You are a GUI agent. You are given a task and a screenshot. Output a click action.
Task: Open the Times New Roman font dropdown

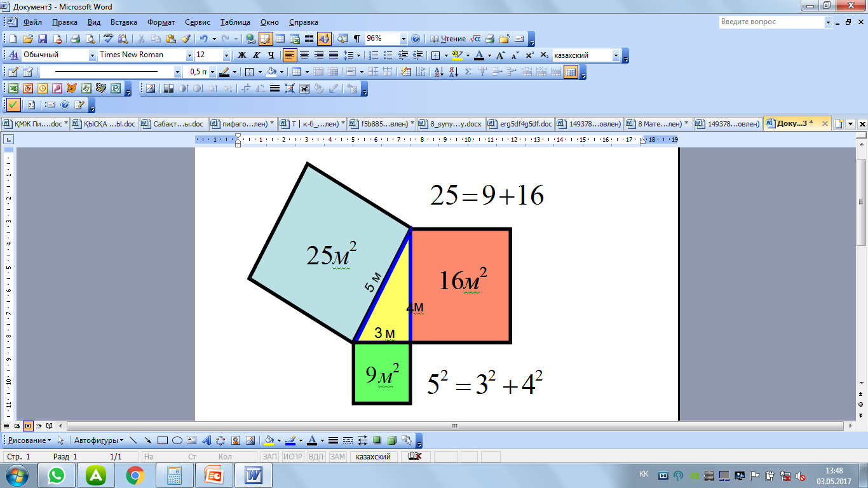[189, 55]
